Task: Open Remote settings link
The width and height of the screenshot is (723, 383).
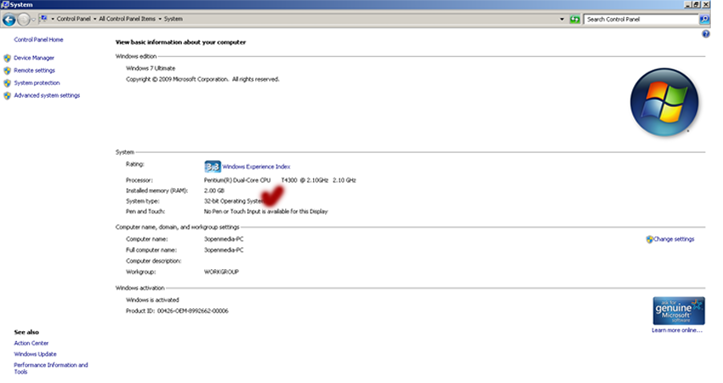Action: pos(34,71)
